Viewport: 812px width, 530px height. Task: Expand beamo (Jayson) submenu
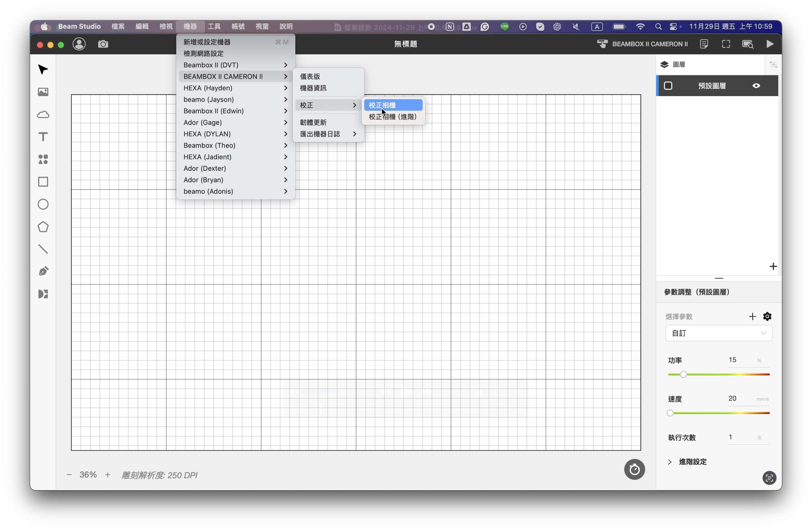(x=235, y=99)
